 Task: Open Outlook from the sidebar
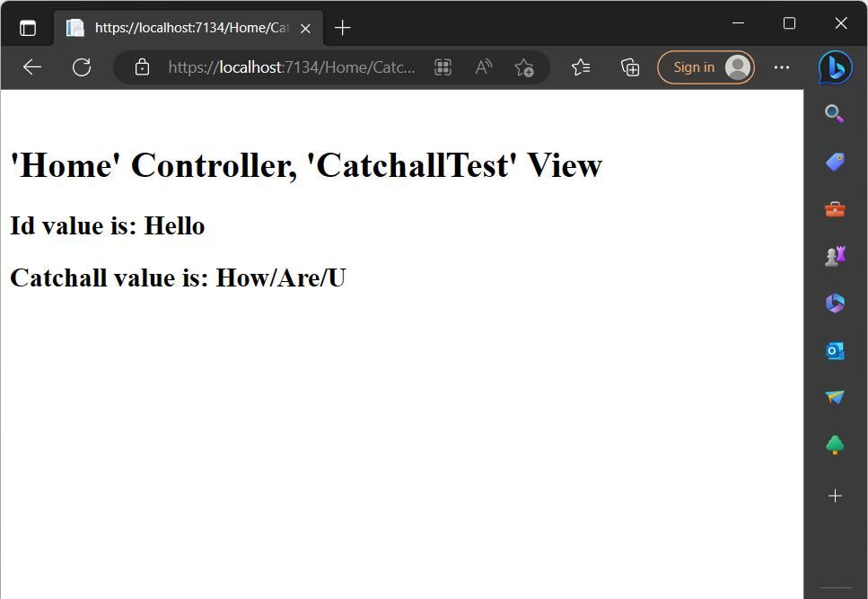point(835,350)
